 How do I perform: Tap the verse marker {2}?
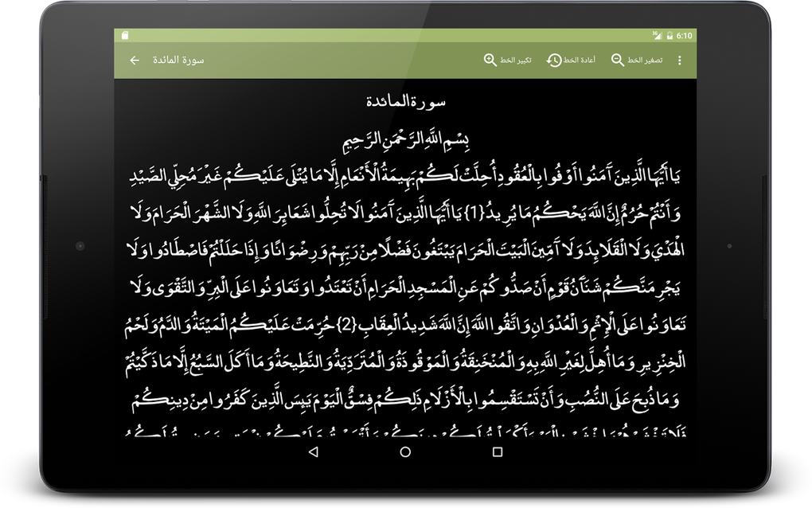click(x=346, y=325)
